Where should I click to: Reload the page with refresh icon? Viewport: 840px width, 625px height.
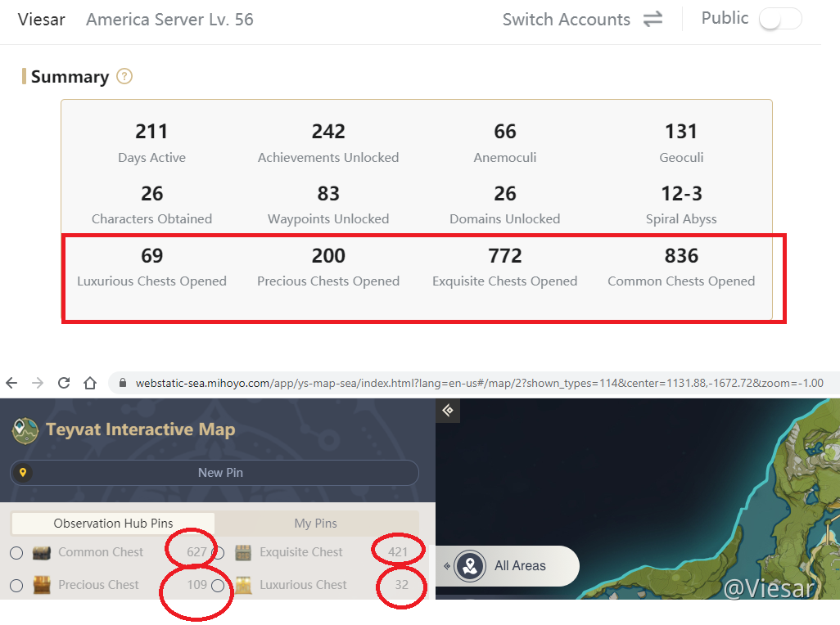[64, 383]
